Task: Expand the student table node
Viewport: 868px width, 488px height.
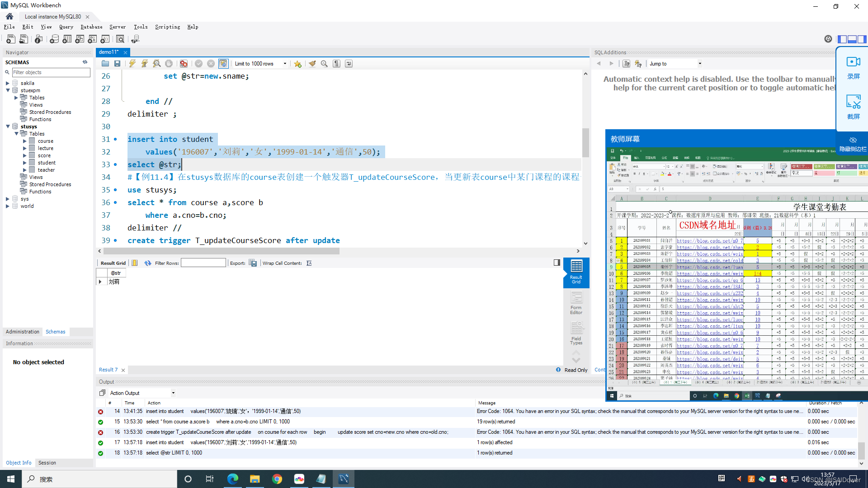Action: pyautogui.click(x=25, y=163)
